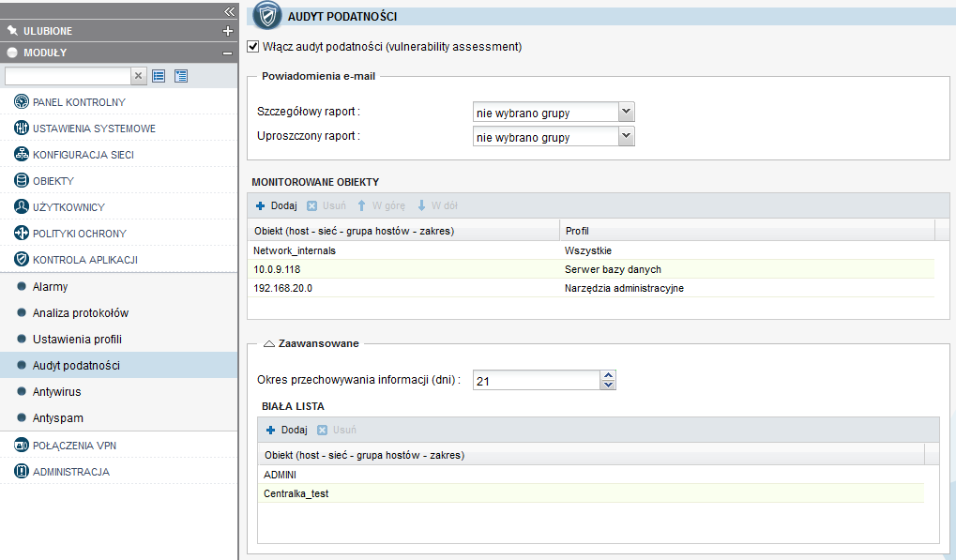Click retention period days input field
The image size is (956, 560).
point(537,380)
